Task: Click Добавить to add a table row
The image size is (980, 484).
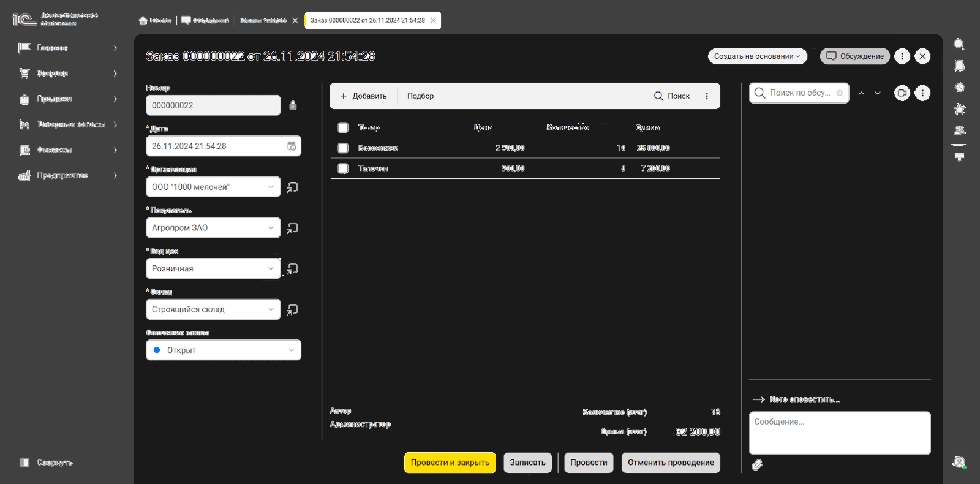Action: (364, 96)
